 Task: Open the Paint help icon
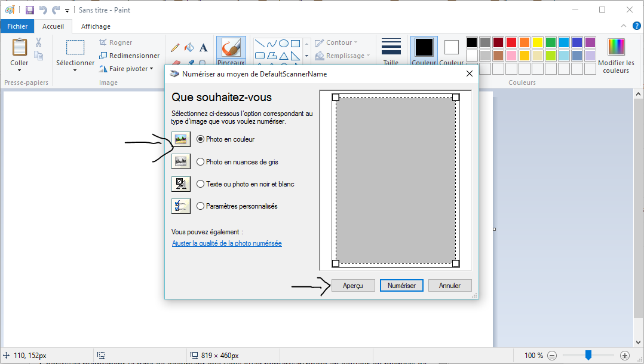pyautogui.click(x=637, y=26)
